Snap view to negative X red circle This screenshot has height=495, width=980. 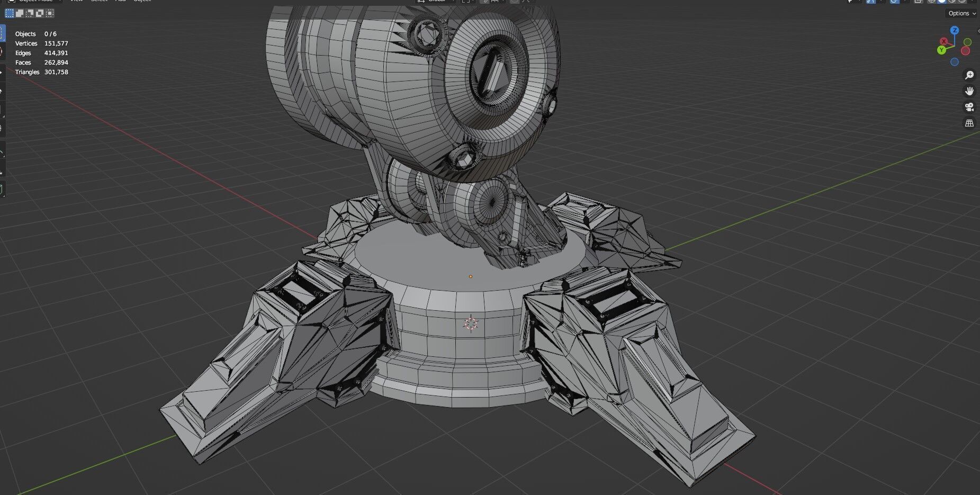tap(965, 51)
